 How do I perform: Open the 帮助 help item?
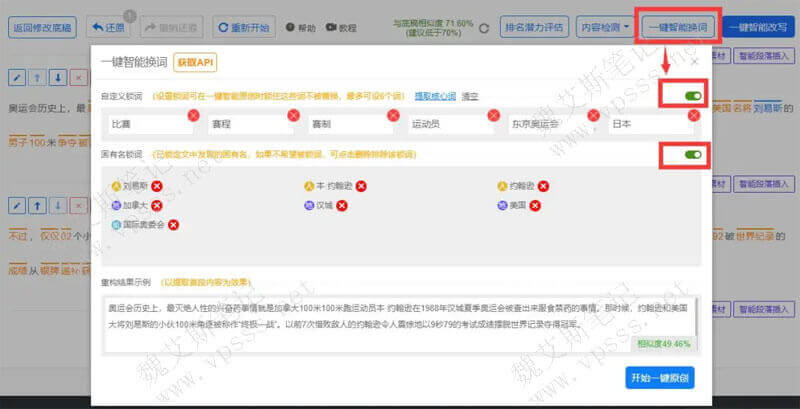[304, 29]
